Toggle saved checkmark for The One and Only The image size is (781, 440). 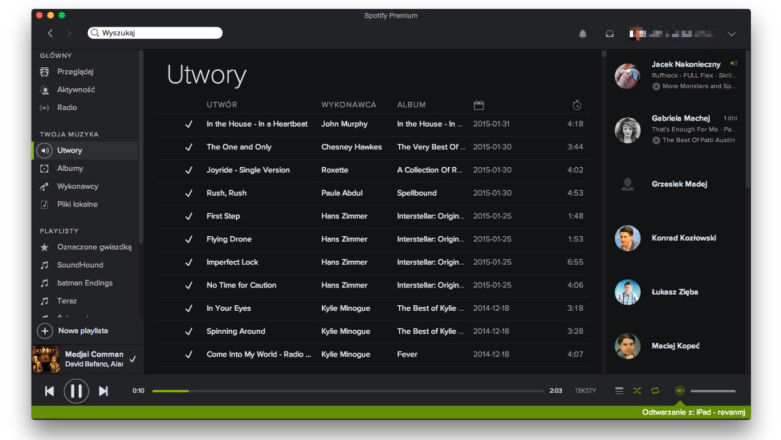click(x=189, y=147)
